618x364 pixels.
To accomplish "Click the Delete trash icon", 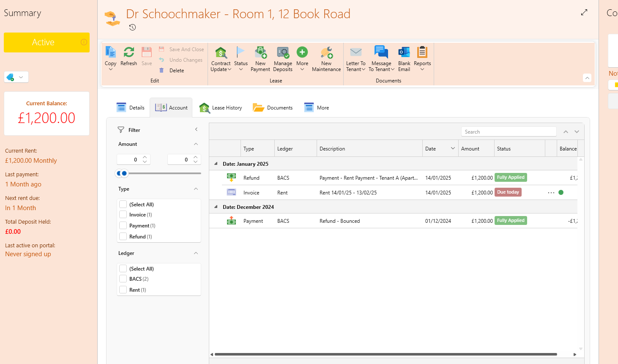I will coord(161,71).
